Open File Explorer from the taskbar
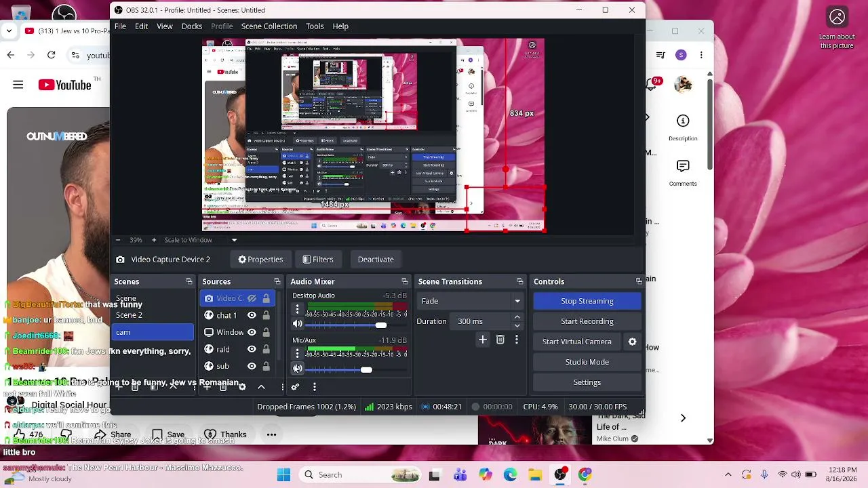The image size is (868, 488). [x=535, y=475]
